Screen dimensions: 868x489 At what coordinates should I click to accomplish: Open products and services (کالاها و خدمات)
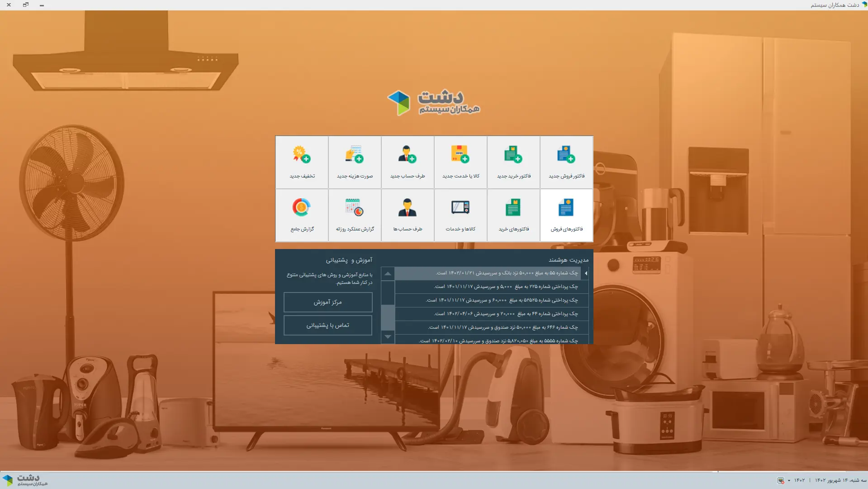click(x=460, y=215)
